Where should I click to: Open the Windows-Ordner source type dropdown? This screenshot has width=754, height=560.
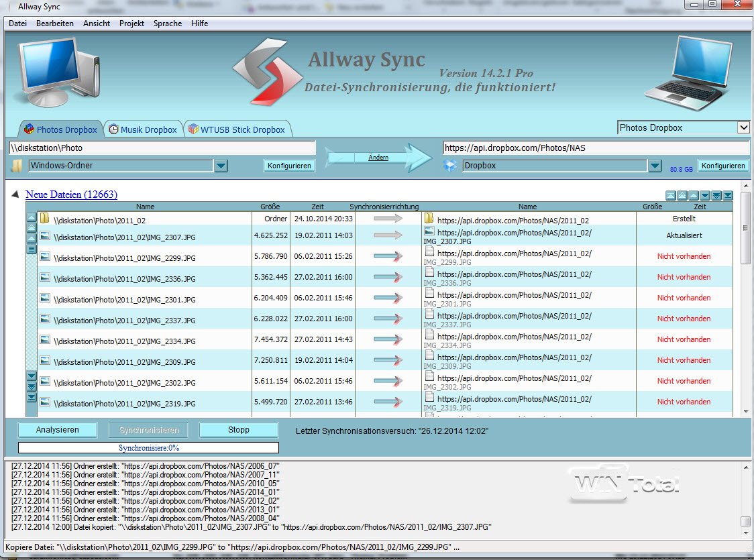click(221, 166)
